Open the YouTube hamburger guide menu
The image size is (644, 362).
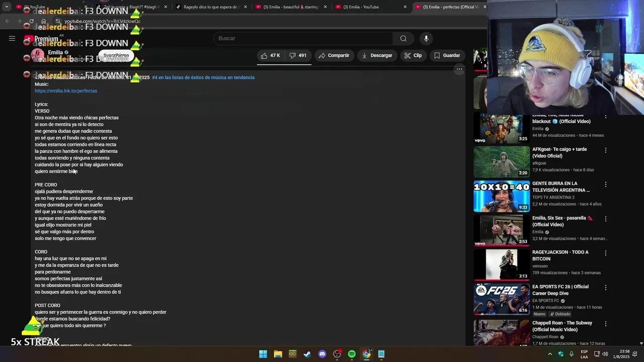tap(12, 39)
